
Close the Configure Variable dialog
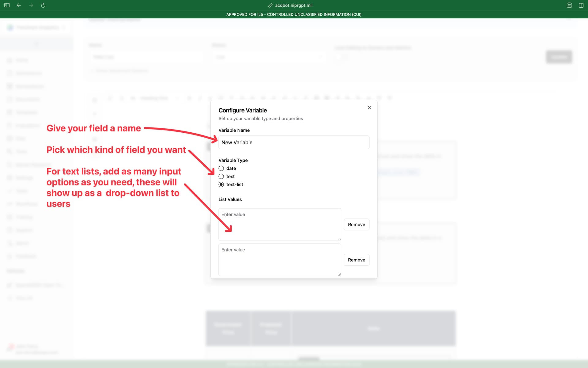point(369,107)
